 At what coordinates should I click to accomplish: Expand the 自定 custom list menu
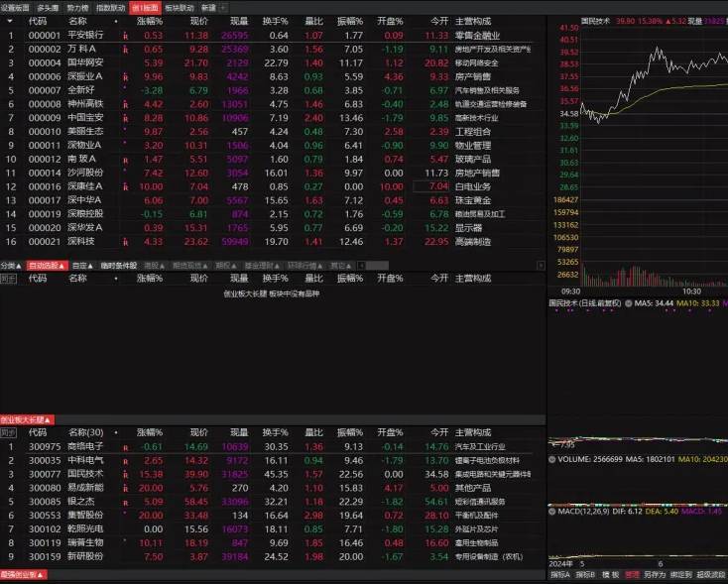[82, 266]
